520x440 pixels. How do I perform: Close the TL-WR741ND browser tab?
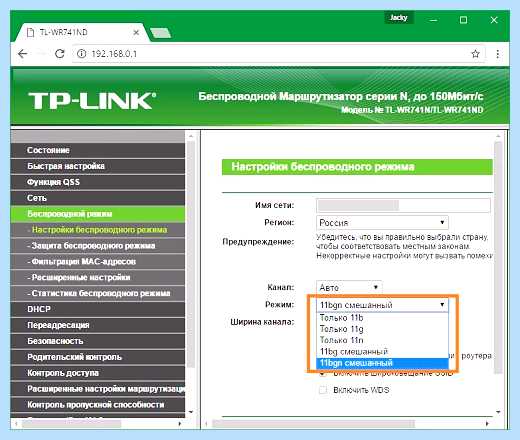[x=136, y=33]
